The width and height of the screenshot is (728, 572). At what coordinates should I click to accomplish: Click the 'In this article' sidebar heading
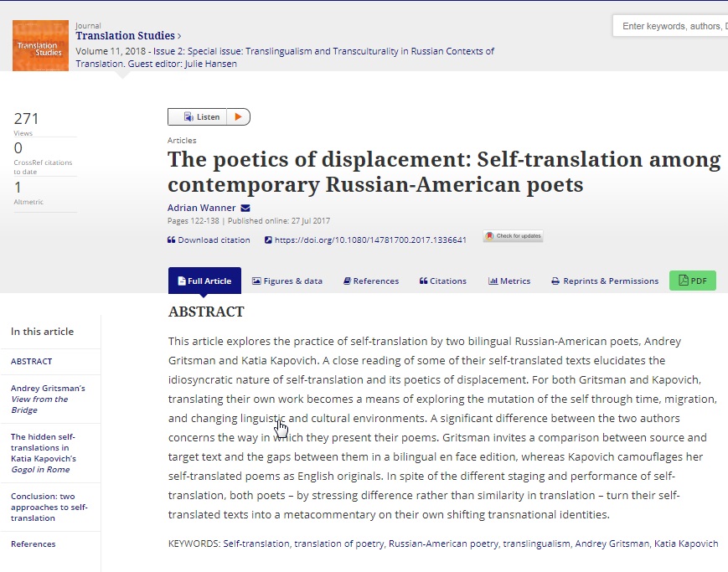[x=42, y=332]
